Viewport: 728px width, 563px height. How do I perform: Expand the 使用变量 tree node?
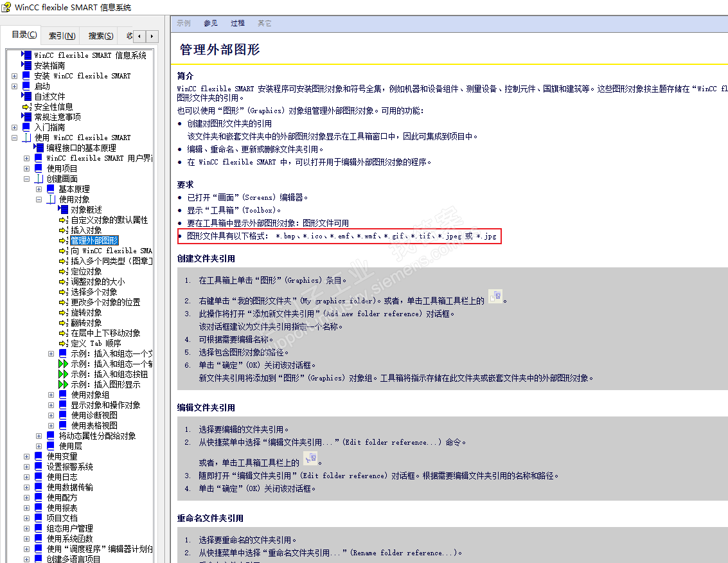pos(26,456)
